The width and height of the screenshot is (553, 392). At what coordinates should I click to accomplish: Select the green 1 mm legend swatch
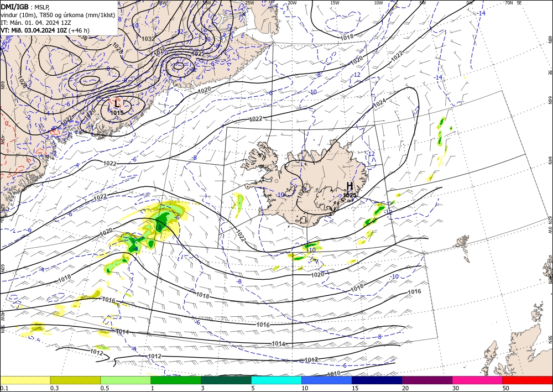pyautogui.click(x=176, y=380)
